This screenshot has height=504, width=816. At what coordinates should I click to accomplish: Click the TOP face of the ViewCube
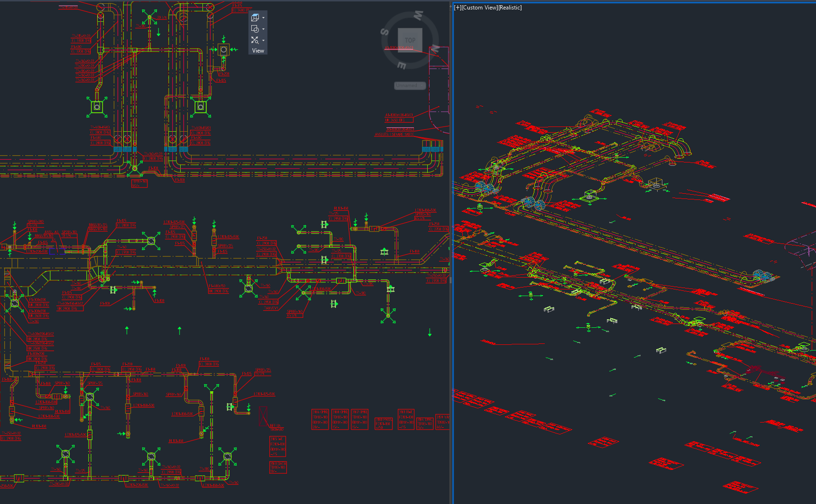click(410, 40)
